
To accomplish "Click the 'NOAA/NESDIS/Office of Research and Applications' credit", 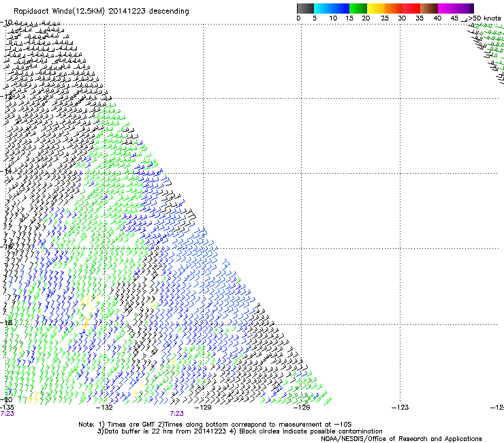I will tap(401, 439).
